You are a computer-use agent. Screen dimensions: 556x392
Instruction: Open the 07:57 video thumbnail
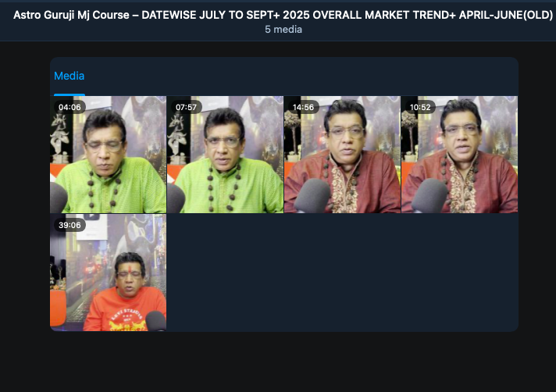[x=225, y=155]
